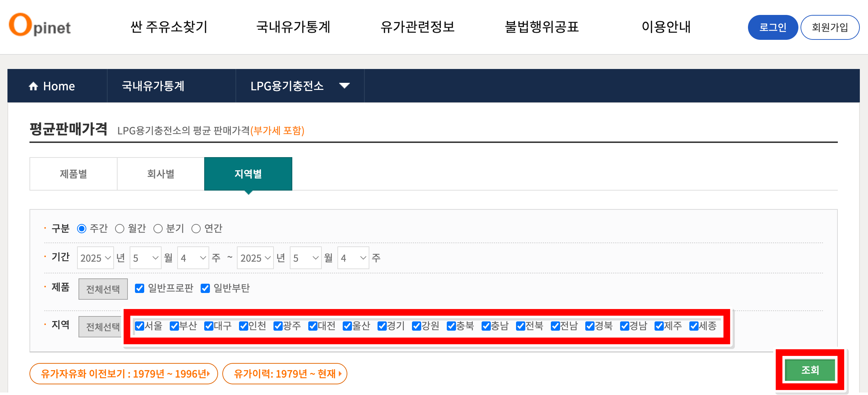868x395 pixels.
Task: Select the 월간 radio button
Action: click(x=120, y=229)
